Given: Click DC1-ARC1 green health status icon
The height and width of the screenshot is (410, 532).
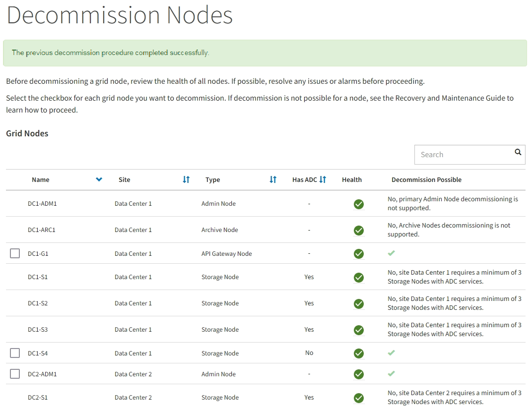Looking at the screenshot, I should pos(359,230).
